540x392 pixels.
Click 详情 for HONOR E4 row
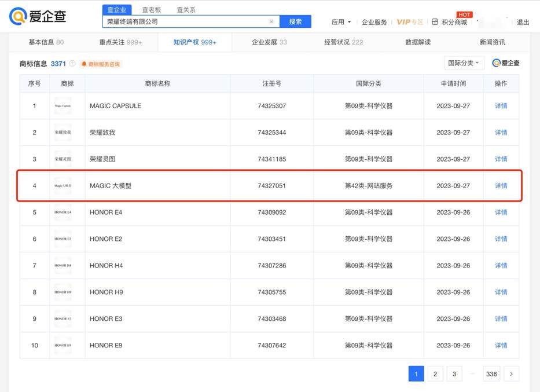(501, 212)
